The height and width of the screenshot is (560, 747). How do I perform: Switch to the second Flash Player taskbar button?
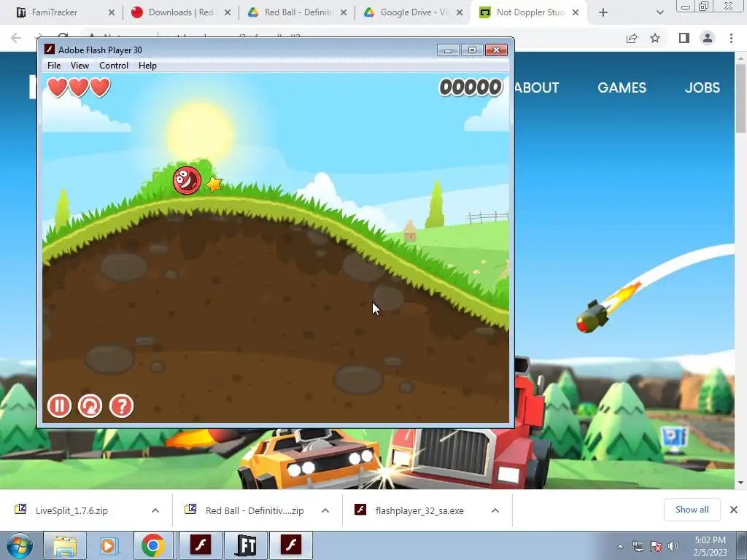click(x=291, y=545)
